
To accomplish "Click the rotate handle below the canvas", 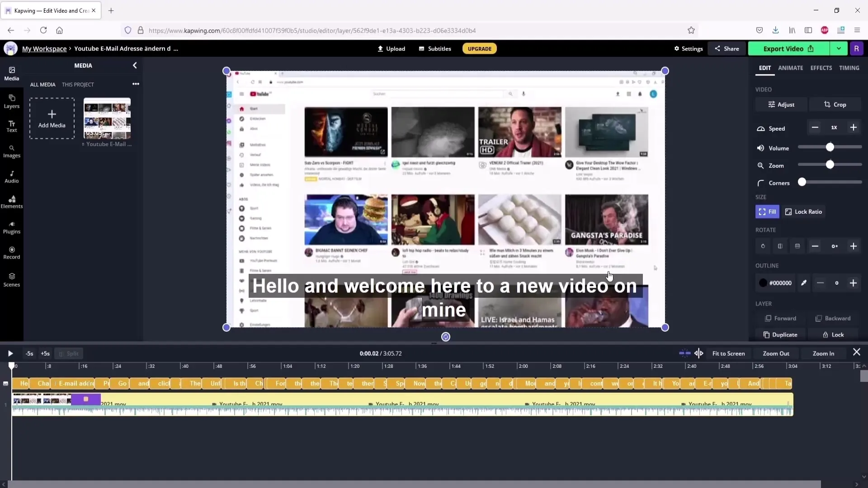I will (x=446, y=337).
